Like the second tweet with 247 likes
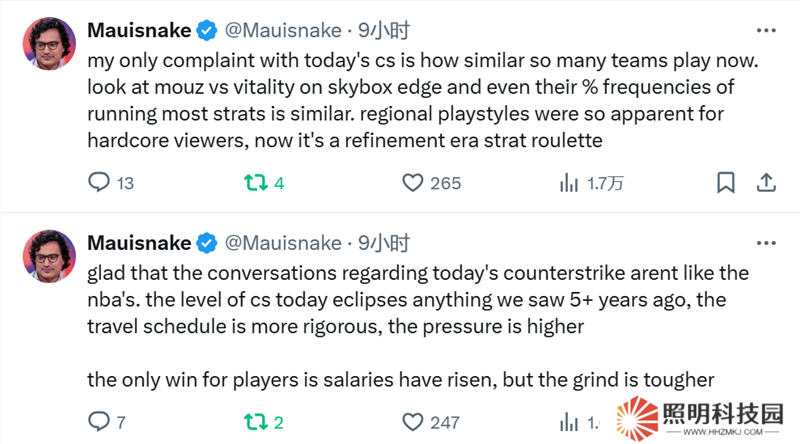The image size is (800, 444). (413, 423)
